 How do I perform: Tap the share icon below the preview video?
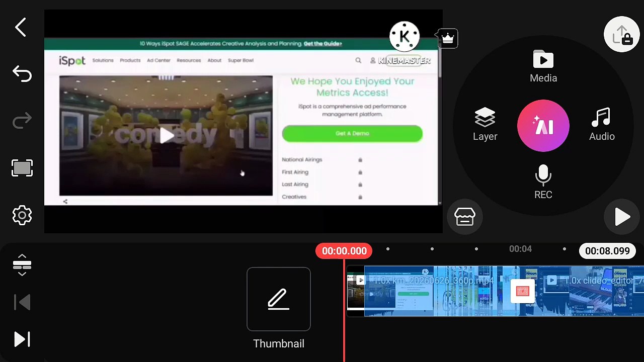[x=65, y=201]
